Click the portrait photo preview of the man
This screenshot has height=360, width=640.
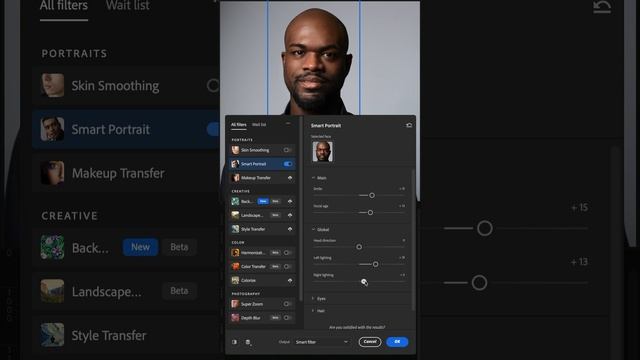[x=320, y=58]
